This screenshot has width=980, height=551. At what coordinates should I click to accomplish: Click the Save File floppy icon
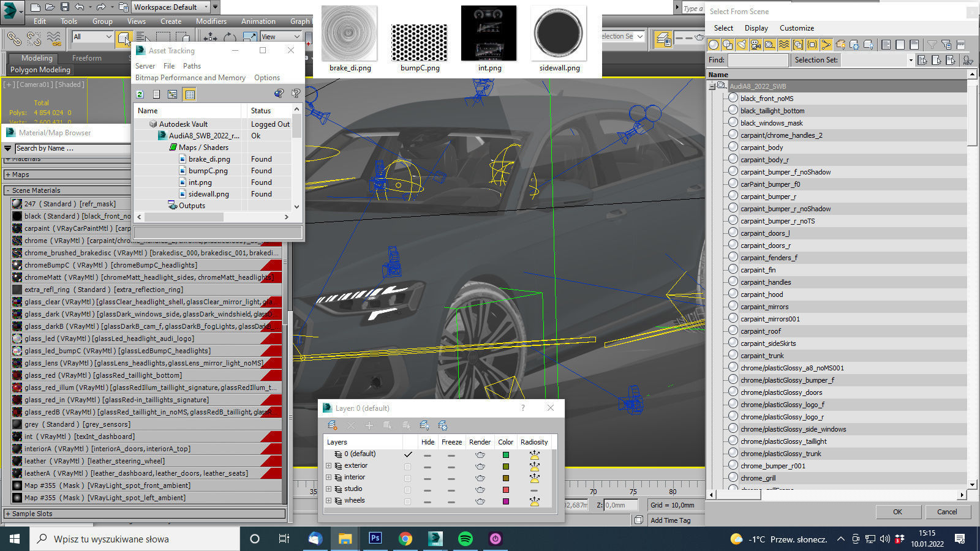click(64, 7)
